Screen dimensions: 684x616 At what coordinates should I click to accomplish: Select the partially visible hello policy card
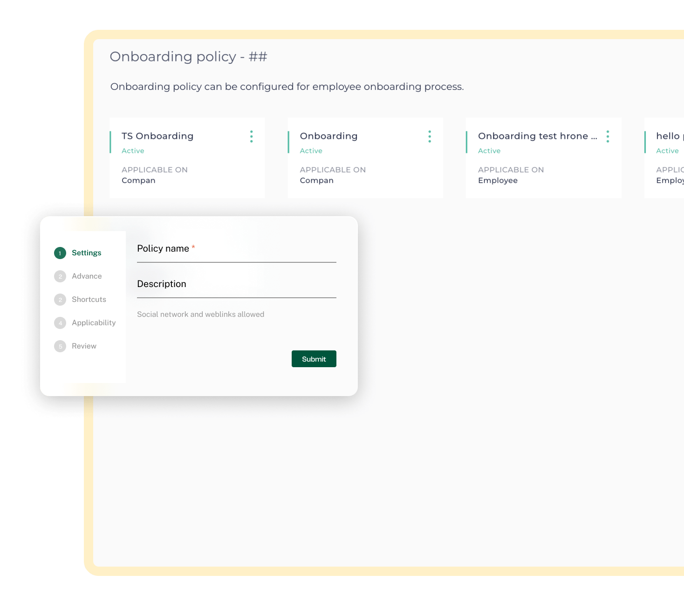point(667,136)
